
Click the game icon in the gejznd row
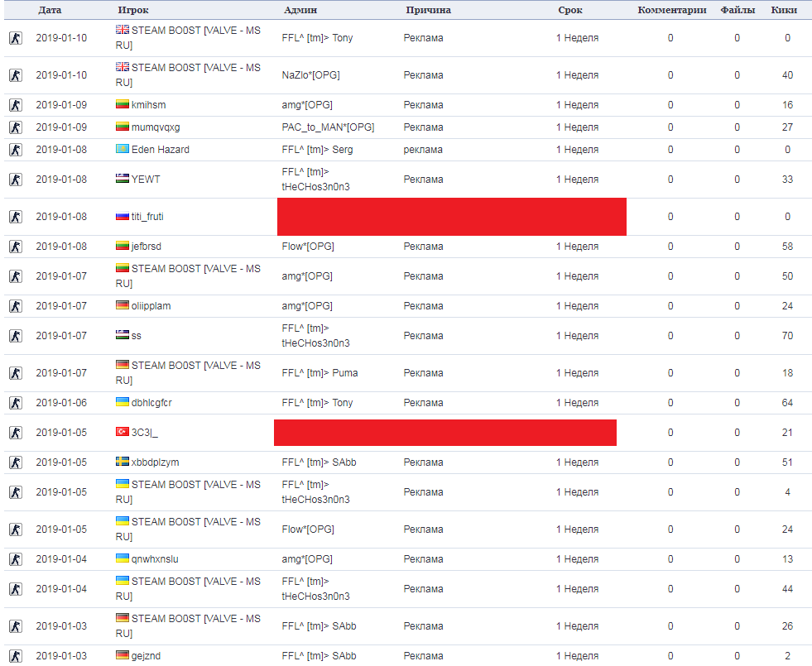coord(16,655)
